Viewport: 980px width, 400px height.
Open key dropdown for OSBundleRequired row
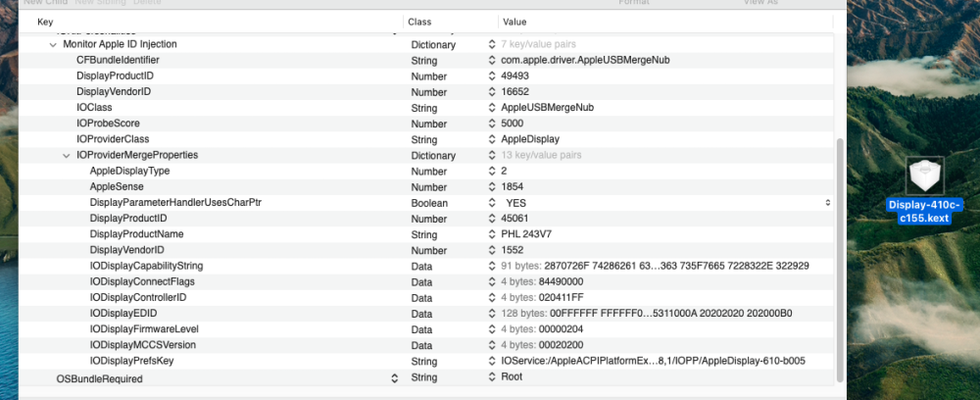pyautogui.click(x=394, y=378)
